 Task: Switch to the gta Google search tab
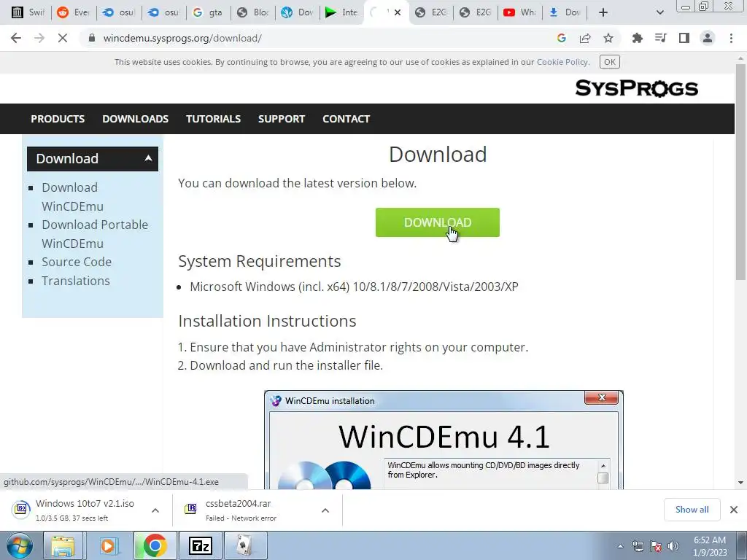208,12
